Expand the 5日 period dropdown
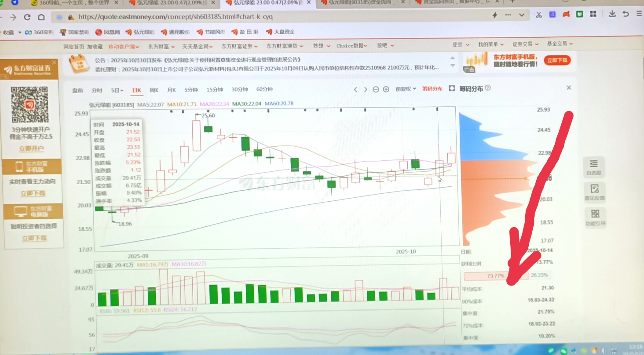The height and width of the screenshot is (355, 644). pyautogui.click(x=117, y=91)
